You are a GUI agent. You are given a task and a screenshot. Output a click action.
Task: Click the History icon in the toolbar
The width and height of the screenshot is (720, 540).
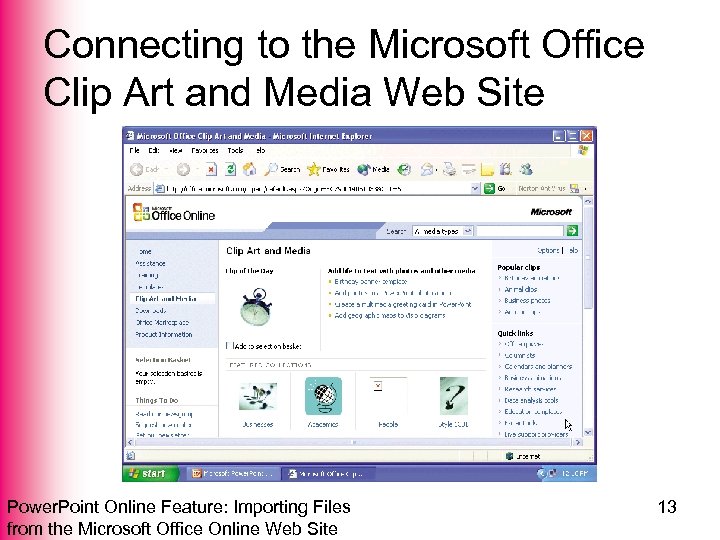[x=404, y=169]
